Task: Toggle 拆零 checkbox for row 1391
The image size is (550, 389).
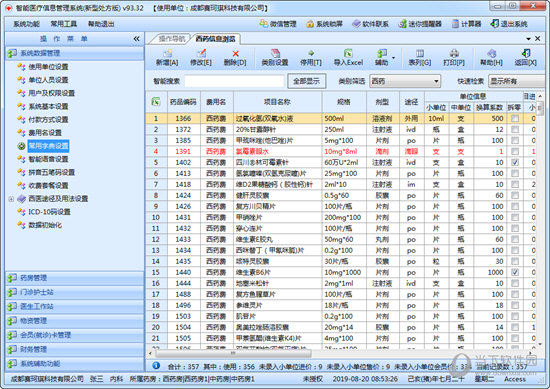Action: pos(515,152)
